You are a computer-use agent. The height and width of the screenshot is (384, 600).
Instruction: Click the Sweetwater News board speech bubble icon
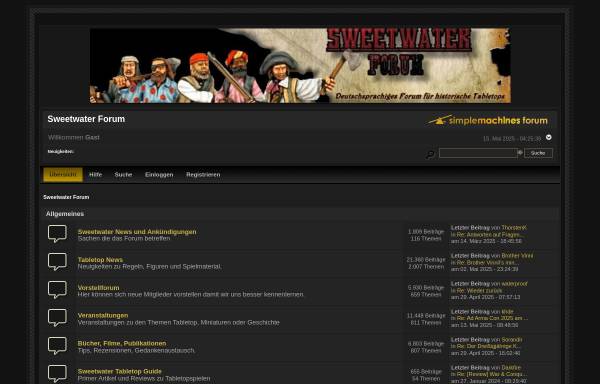(57, 234)
